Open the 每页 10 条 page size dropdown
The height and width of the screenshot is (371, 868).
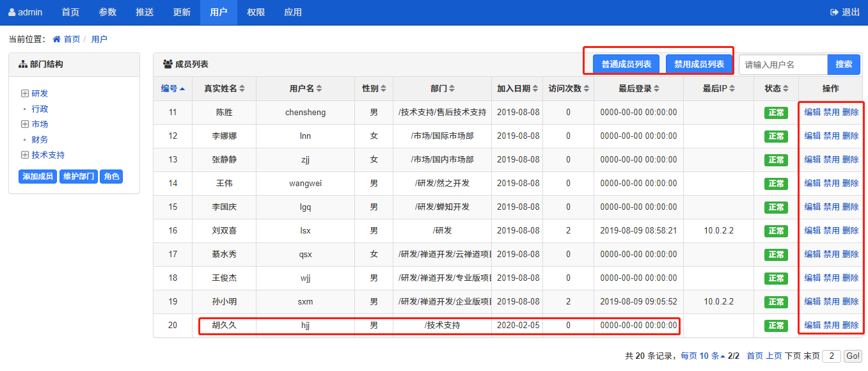coord(702,356)
